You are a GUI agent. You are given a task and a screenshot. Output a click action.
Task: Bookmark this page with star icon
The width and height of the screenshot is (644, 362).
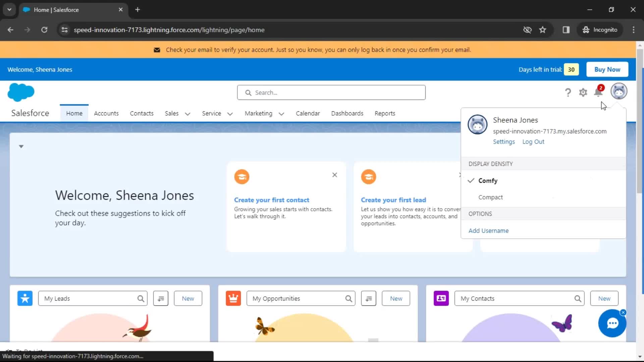click(542, 30)
